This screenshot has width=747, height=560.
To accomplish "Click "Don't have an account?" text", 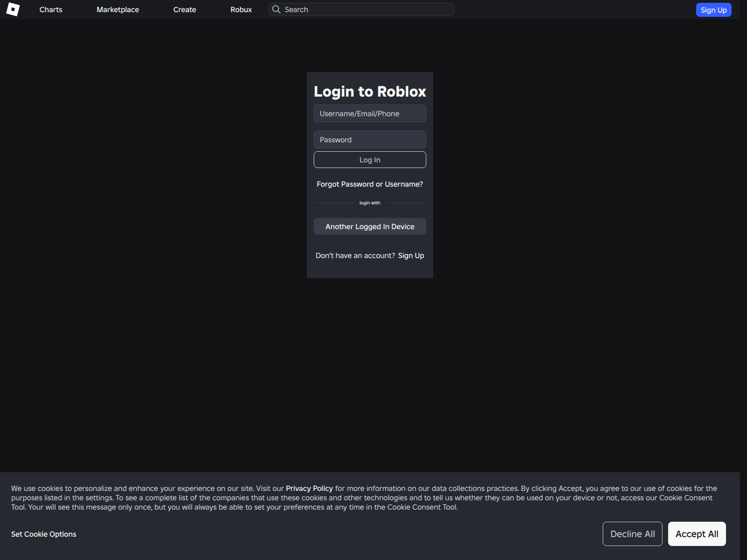I will click(355, 256).
